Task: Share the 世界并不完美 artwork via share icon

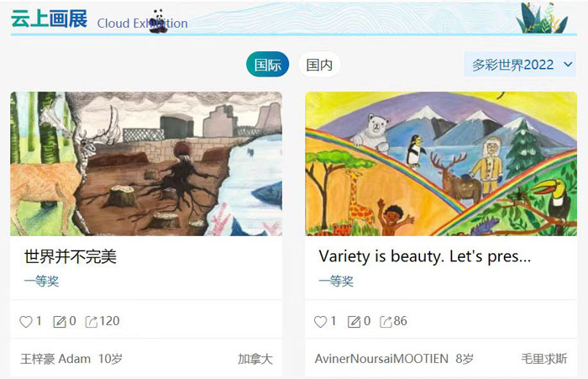Action: (91, 322)
